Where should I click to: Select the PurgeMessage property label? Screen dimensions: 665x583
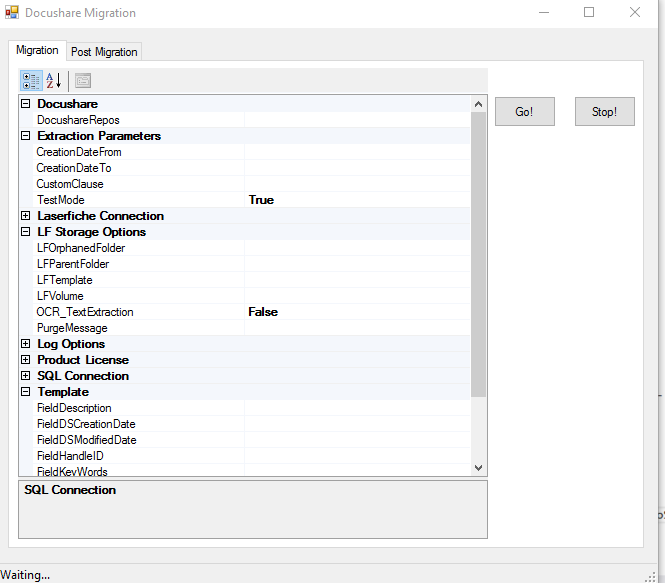coord(72,328)
